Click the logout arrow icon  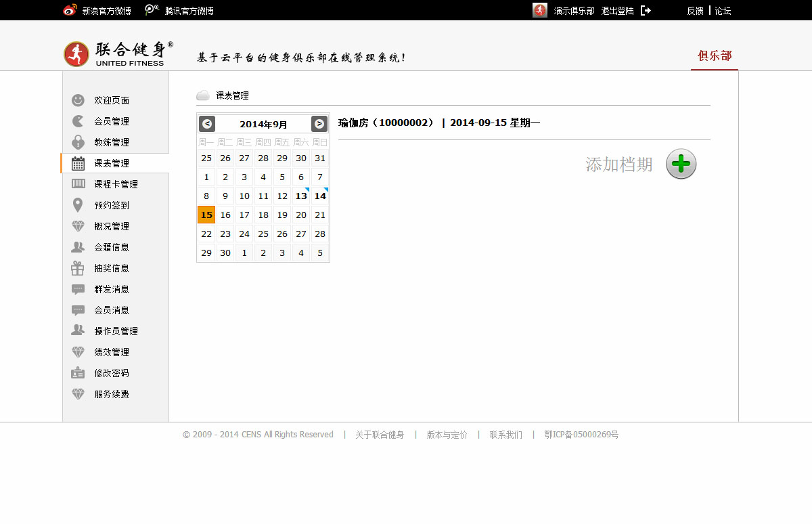point(646,10)
